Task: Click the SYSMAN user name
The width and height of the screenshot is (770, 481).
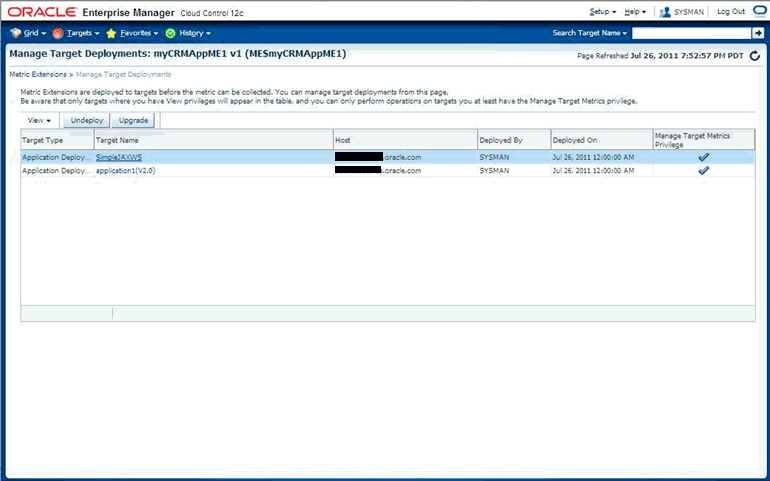Action: click(x=688, y=12)
